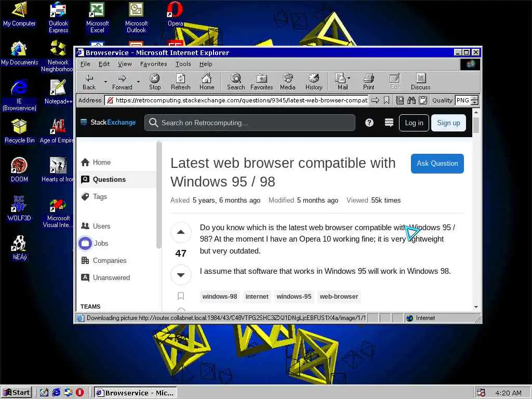This screenshot has height=399, width=532.
Task: Downvote the question
Action: coord(181,275)
